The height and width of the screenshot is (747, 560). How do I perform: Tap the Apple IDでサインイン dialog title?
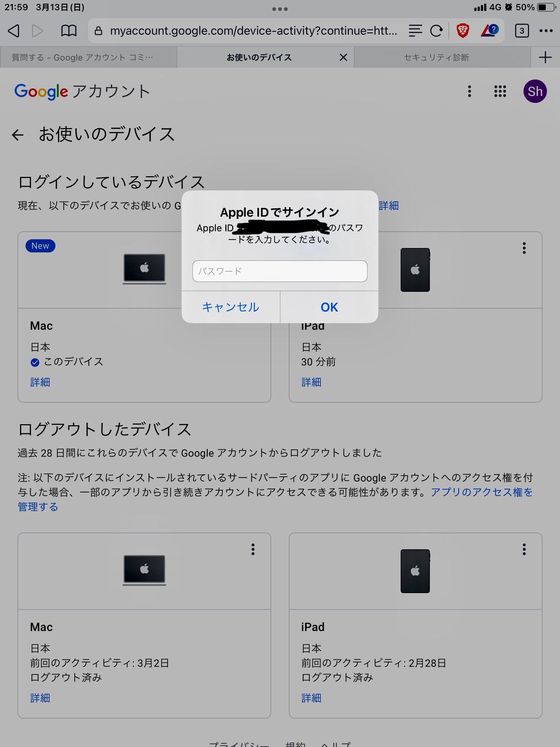280,212
